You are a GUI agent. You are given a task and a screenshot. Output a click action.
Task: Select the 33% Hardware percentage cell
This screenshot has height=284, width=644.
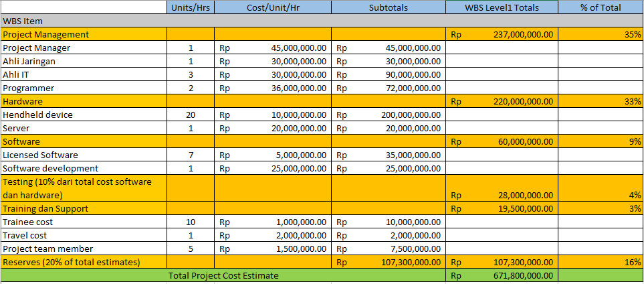[x=601, y=101]
